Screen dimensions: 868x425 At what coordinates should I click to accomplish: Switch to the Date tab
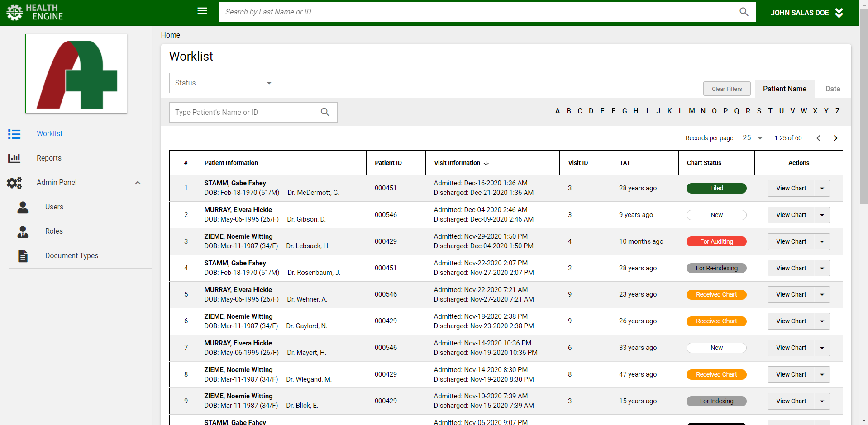point(833,89)
